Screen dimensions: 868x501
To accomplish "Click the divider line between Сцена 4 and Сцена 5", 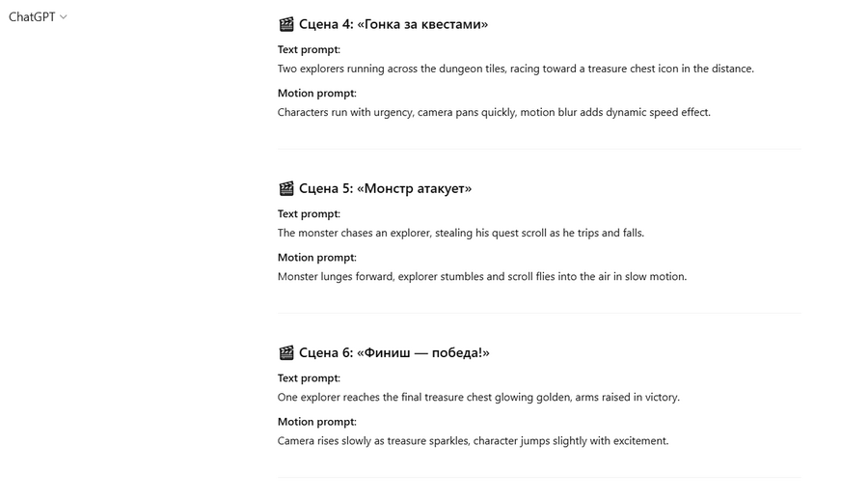I will pos(539,149).
